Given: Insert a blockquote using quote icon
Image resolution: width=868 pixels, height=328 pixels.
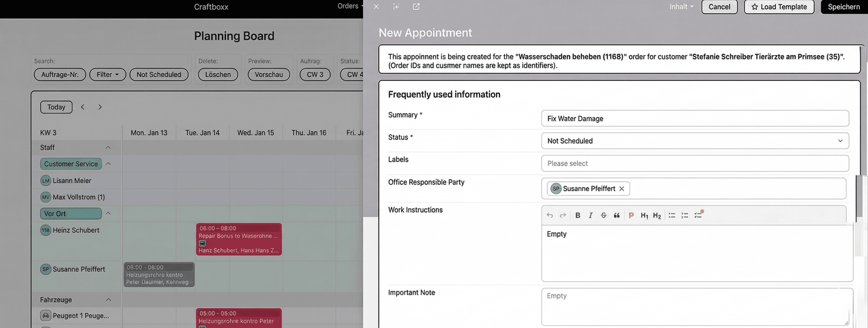Looking at the screenshot, I should tap(617, 216).
